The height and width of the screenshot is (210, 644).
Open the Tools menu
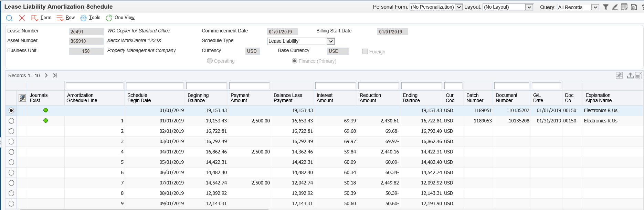[95, 18]
